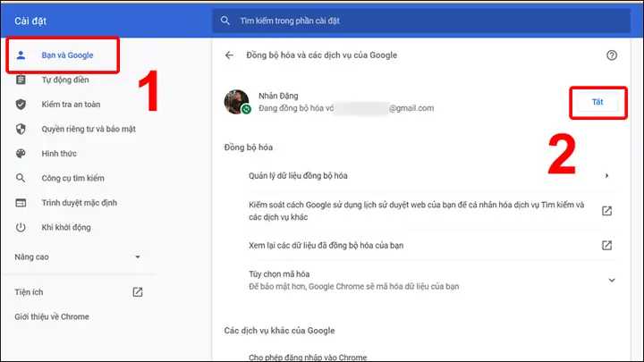This screenshot has width=644, height=362.
Task: Open Công cụ tìm kiếm settings
Action: [x=72, y=178]
